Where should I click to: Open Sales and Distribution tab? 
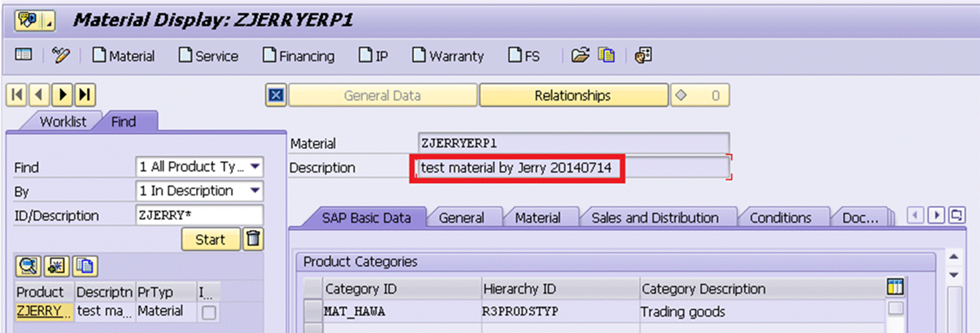(655, 217)
